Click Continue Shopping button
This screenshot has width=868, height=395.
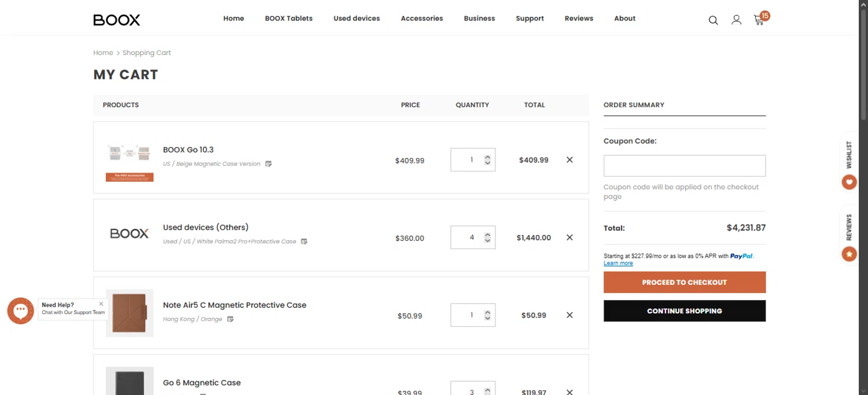click(685, 310)
